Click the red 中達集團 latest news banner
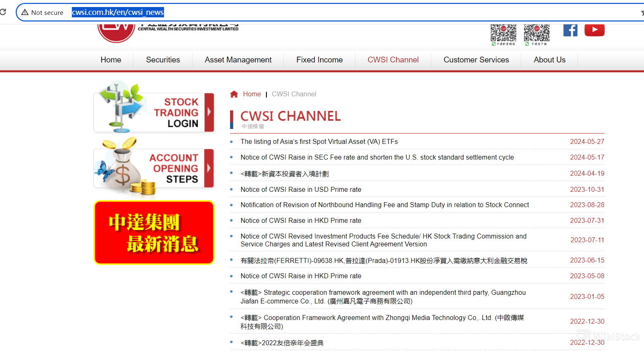The image size is (644, 351). tap(154, 232)
